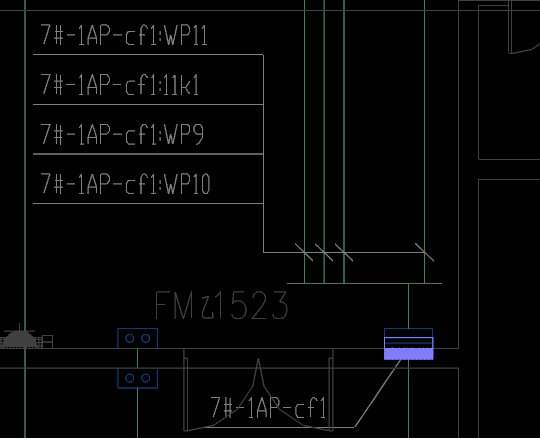Select the 7#-1AP-cf1:11k1 label
Image resolution: width=540 pixels, height=438 pixels.
click(x=120, y=85)
